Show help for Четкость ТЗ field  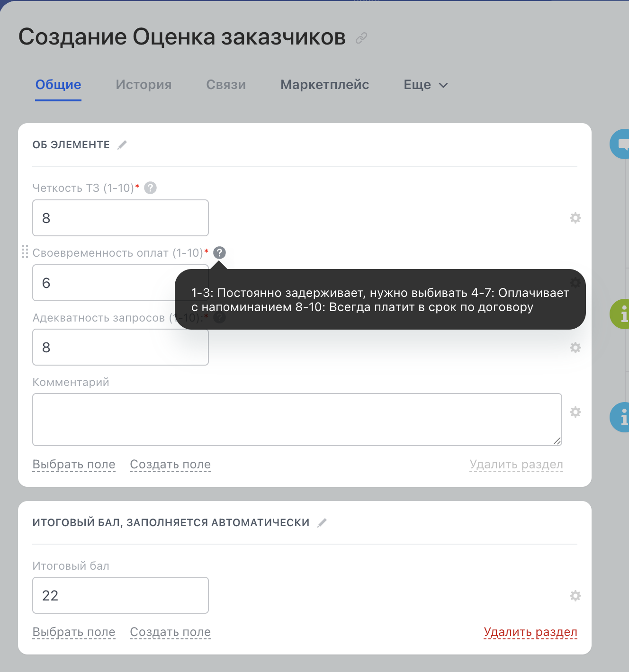click(x=150, y=188)
